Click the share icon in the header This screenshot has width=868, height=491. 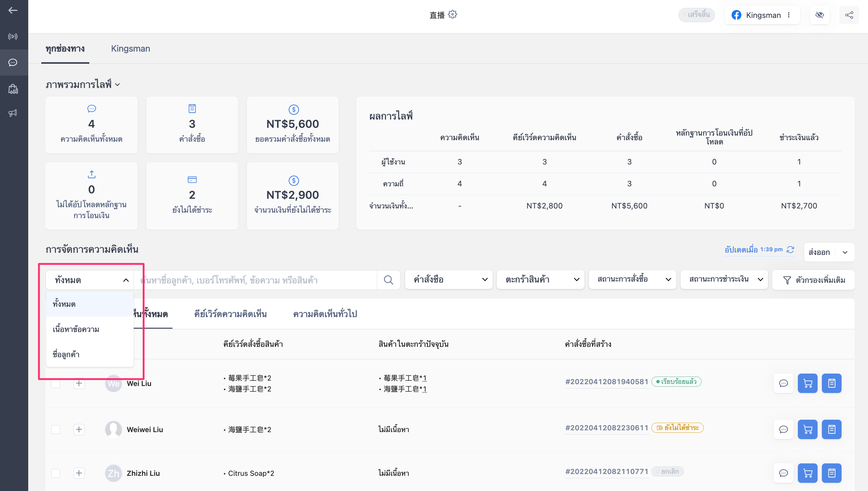tap(849, 15)
